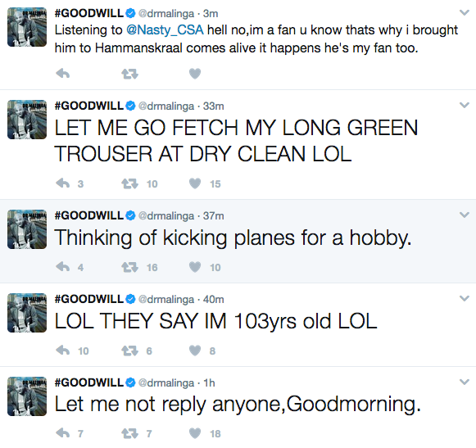Reply to the Nasty_CSA fan tweet
The height and width of the screenshot is (448, 476).
click(63, 74)
